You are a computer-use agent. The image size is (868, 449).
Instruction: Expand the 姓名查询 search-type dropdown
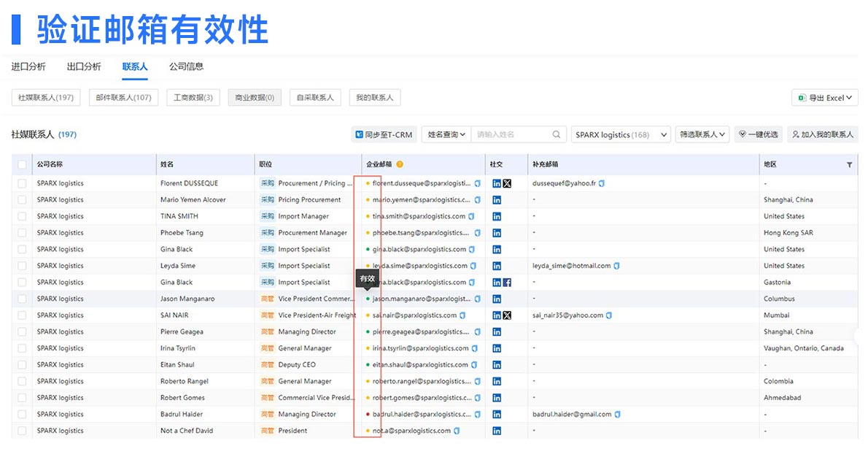pos(446,134)
